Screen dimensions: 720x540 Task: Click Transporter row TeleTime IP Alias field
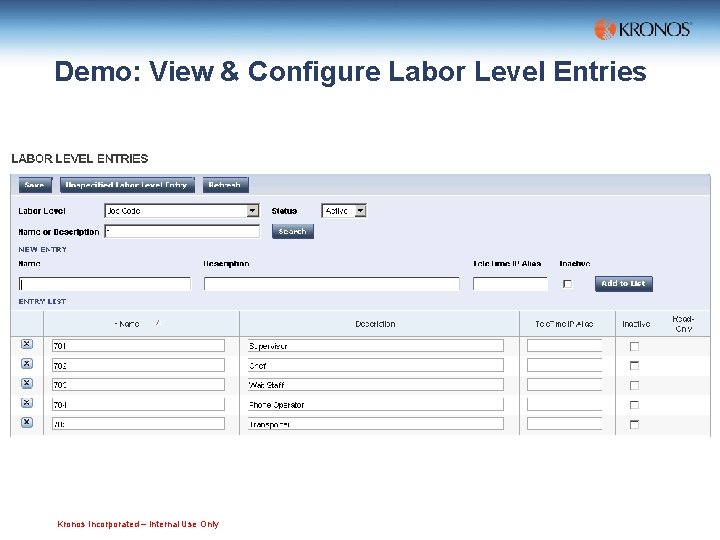pos(564,424)
